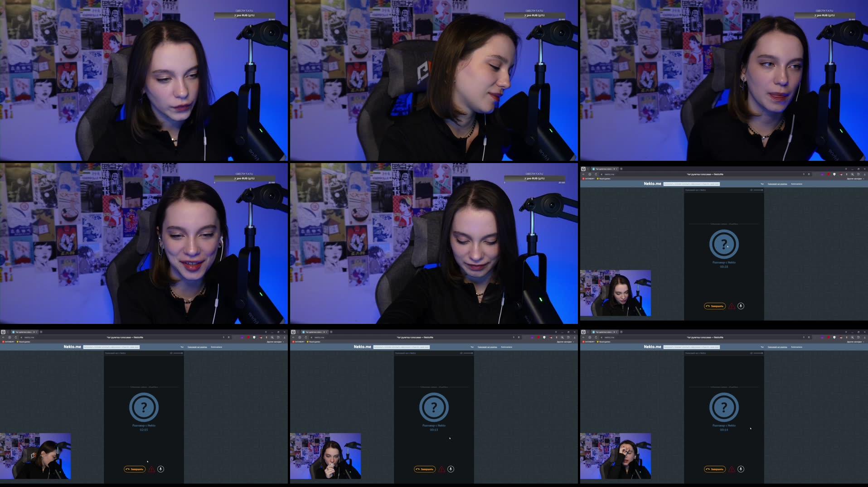Select the Nekto chat browser tab in the 00:28 frame

click(605, 169)
